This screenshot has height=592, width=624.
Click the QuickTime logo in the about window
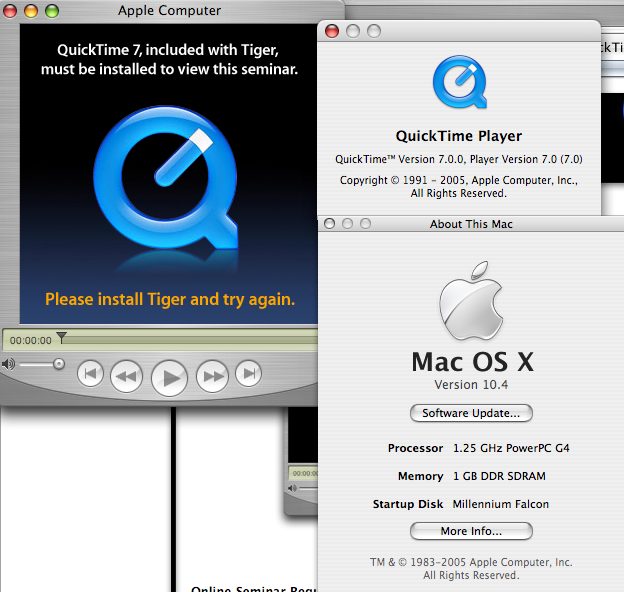point(460,82)
